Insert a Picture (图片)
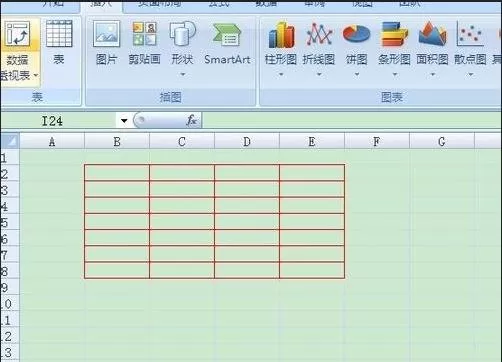 tap(106, 43)
